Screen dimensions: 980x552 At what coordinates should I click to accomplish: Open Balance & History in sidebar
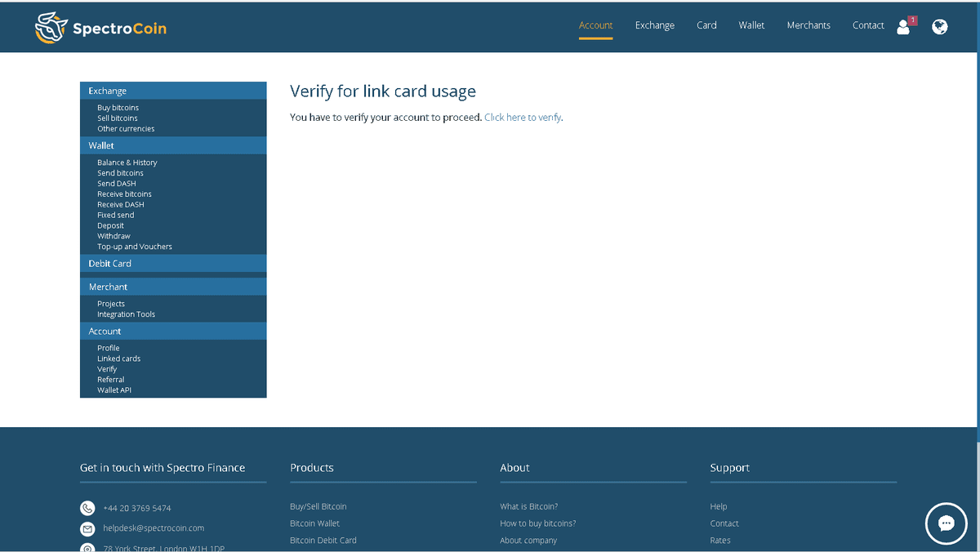(x=127, y=162)
